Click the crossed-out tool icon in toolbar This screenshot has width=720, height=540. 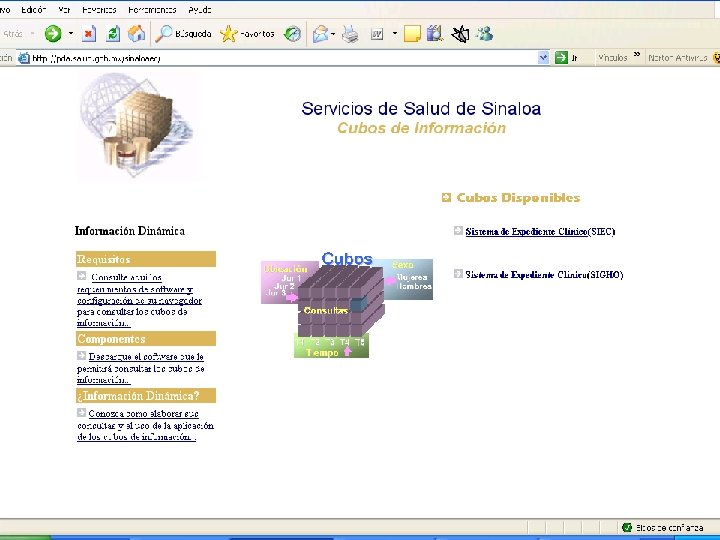(x=460, y=34)
